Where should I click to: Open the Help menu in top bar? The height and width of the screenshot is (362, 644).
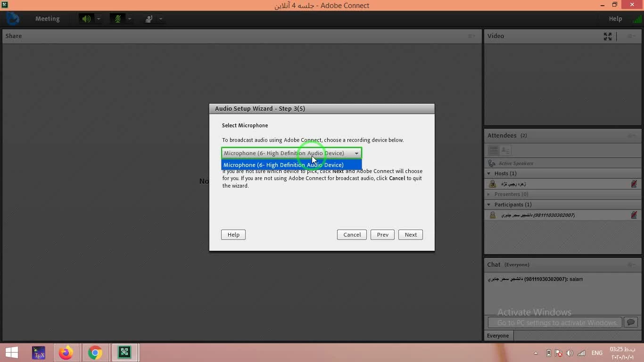click(615, 19)
